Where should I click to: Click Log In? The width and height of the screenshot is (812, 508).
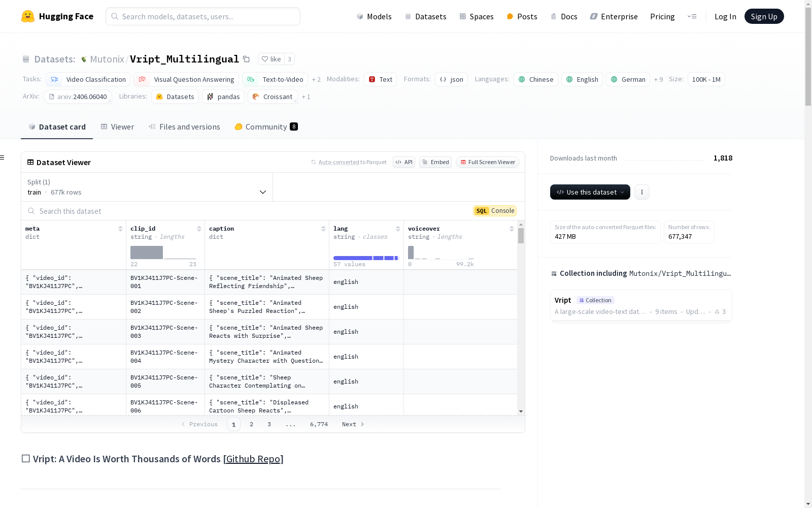[x=725, y=16]
